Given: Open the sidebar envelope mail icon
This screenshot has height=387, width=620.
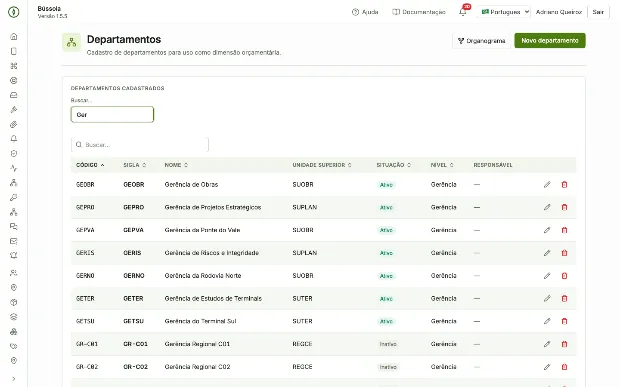Looking at the screenshot, I should 14,241.
